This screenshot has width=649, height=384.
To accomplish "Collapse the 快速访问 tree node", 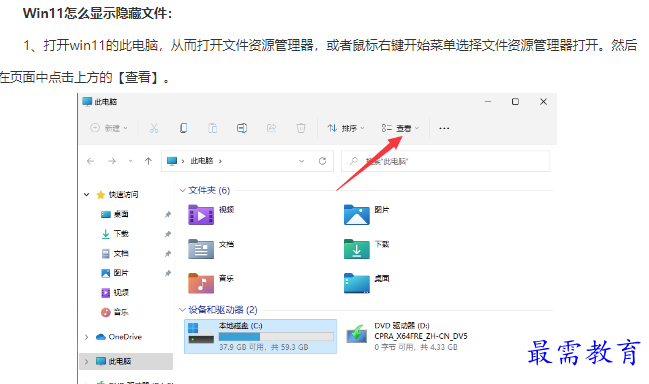I will click(87, 194).
